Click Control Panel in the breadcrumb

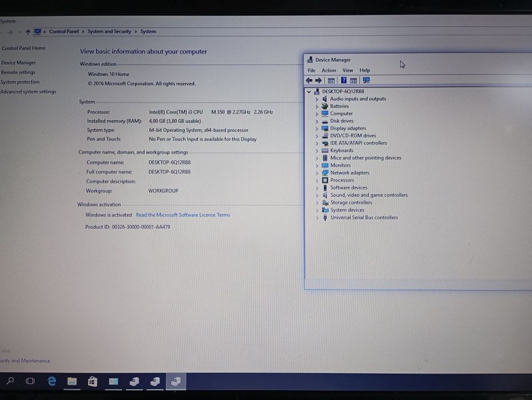point(64,31)
